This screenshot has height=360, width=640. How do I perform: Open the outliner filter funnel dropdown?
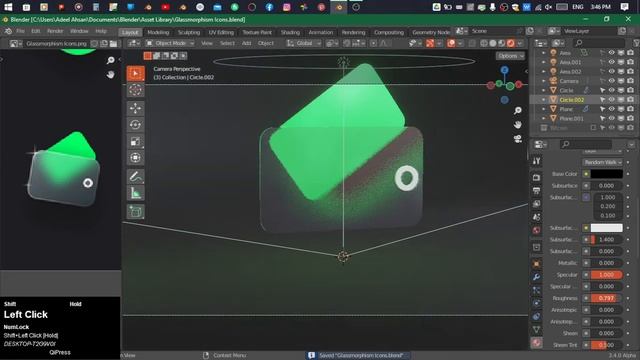tap(636, 43)
